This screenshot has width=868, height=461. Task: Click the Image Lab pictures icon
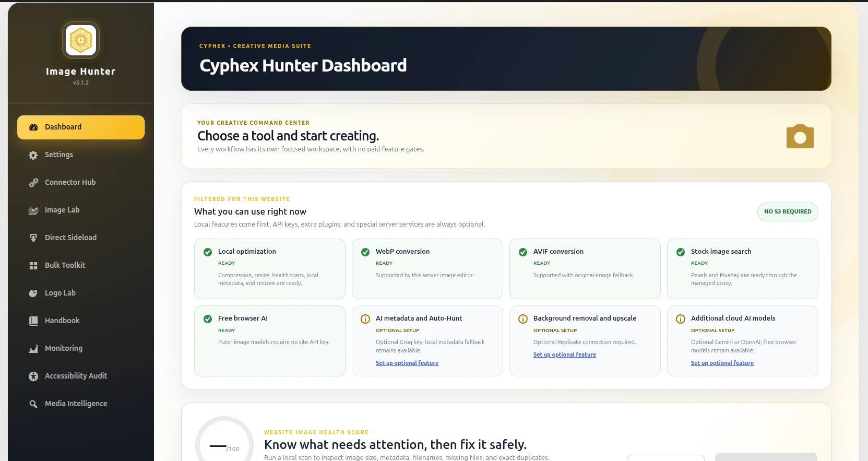pos(33,210)
